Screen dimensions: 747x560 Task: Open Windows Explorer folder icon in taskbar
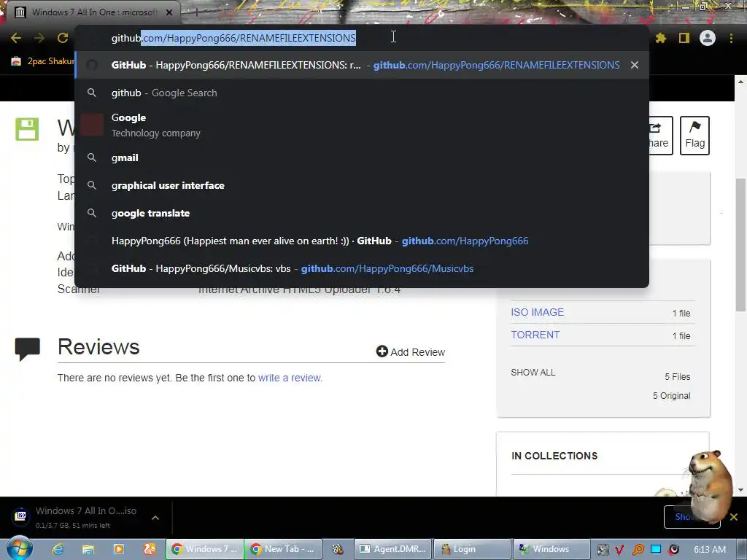pyautogui.click(x=88, y=549)
